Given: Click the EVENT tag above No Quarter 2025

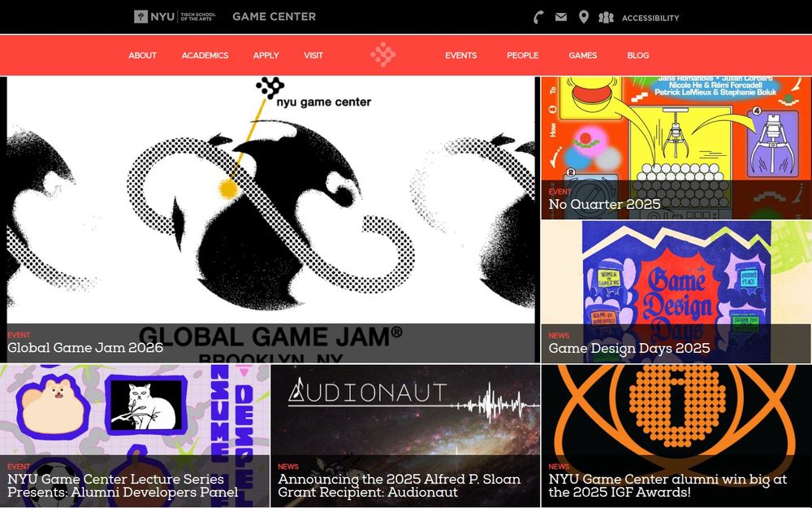Looking at the screenshot, I should pyautogui.click(x=559, y=192).
